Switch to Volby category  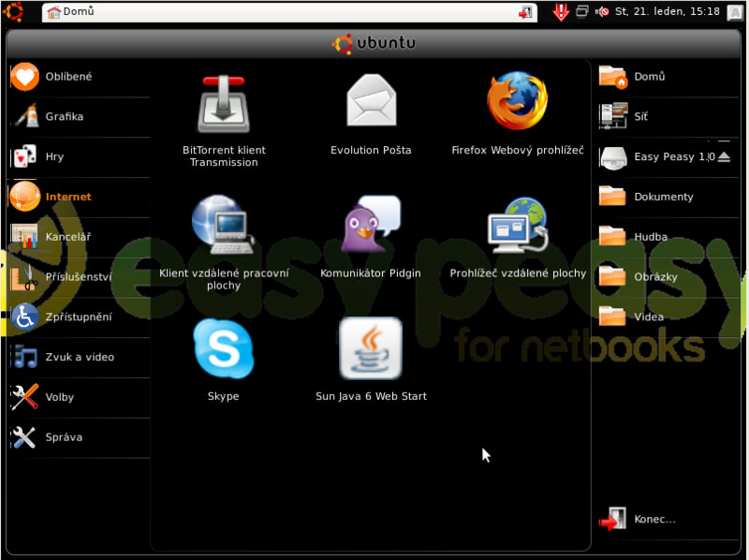tap(80, 398)
